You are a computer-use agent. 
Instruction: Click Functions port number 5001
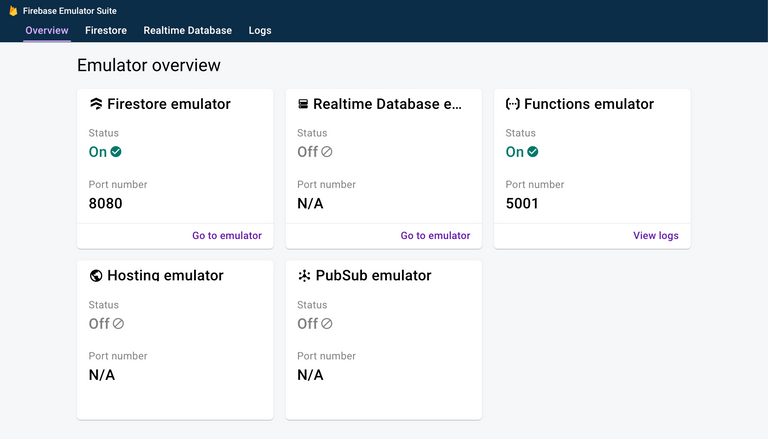(522, 203)
